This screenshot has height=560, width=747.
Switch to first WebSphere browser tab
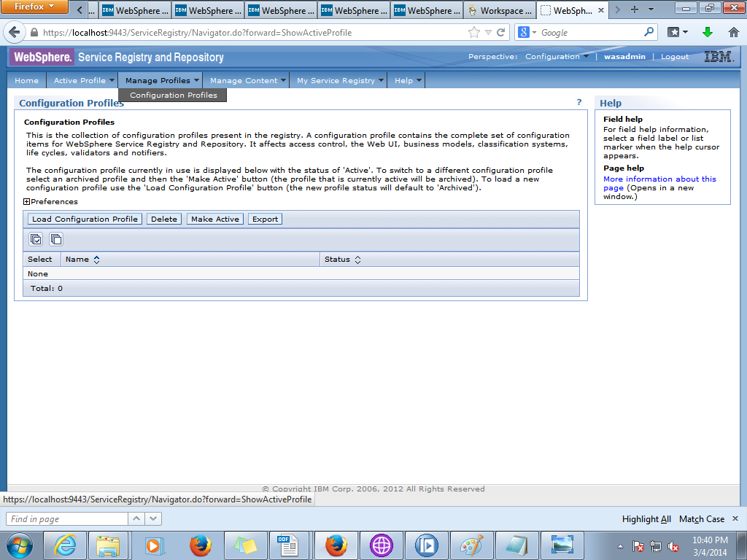click(x=136, y=10)
